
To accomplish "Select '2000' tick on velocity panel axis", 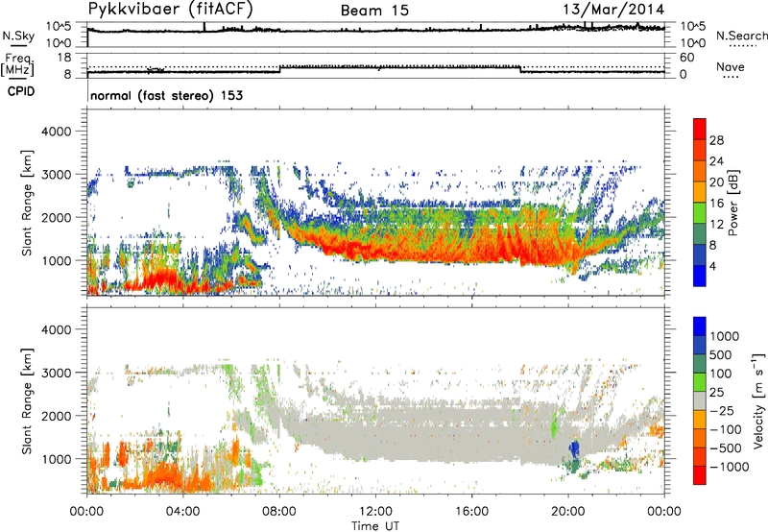I will tap(56, 417).
